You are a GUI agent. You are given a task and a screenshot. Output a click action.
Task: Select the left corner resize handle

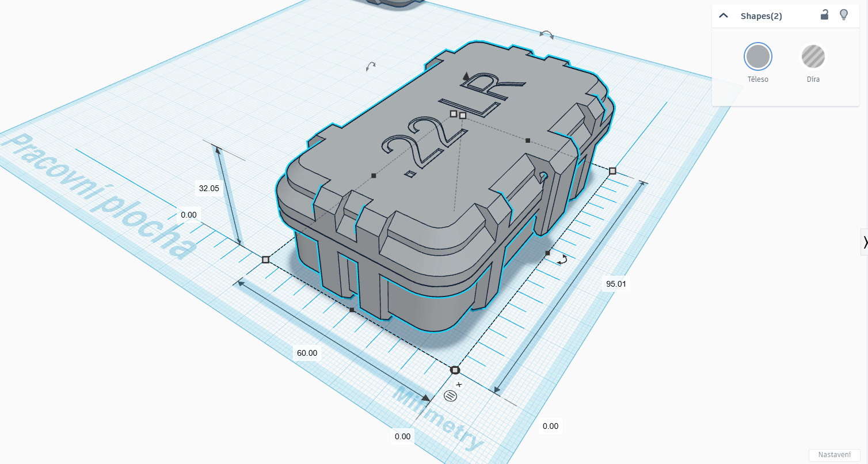coord(265,260)
